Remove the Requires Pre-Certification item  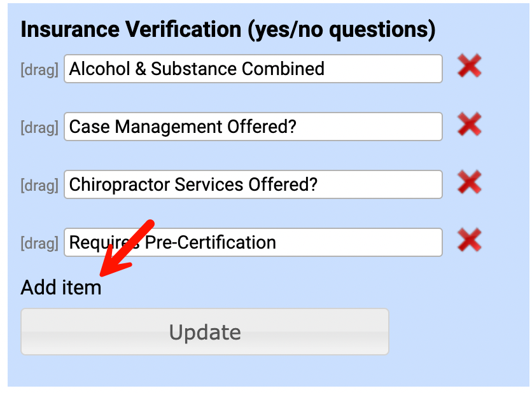pyautogui.click(x=469, y=241)
